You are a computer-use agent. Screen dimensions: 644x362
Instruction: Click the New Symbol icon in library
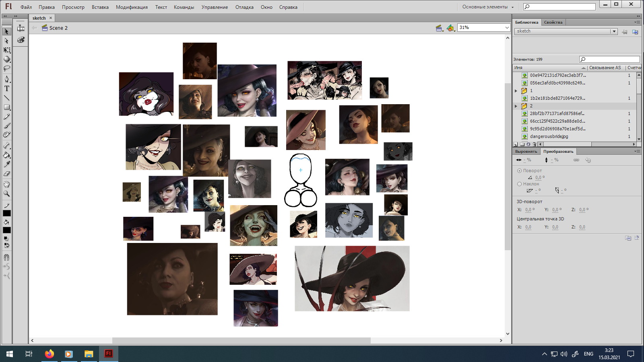516,144
